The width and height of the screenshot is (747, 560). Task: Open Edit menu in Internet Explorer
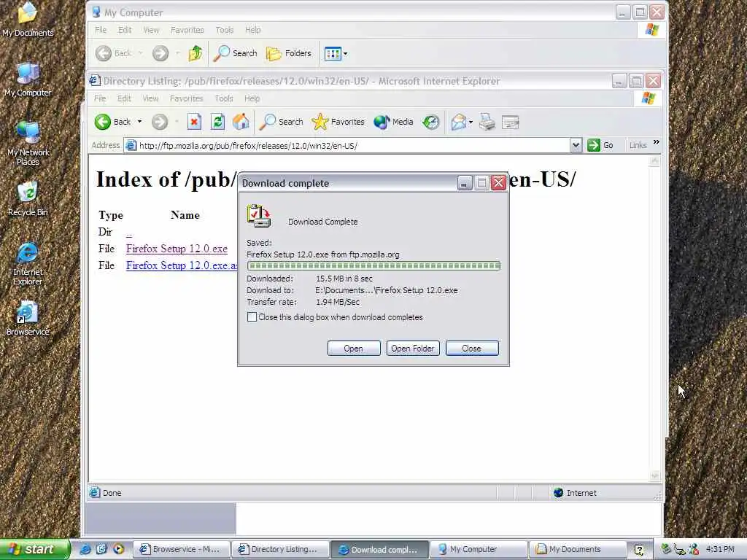tap(124, 98)
